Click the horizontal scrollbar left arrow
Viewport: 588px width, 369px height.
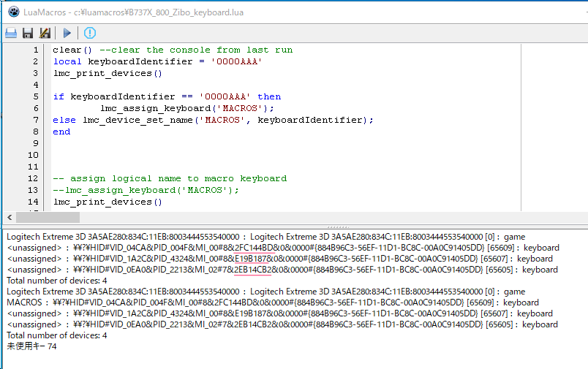(x=9, y=217)
